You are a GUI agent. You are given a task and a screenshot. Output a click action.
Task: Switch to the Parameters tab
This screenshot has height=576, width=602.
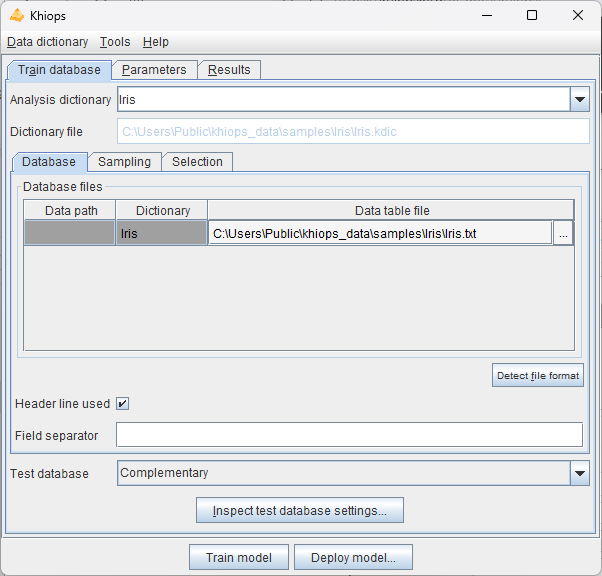pos(154,70)
